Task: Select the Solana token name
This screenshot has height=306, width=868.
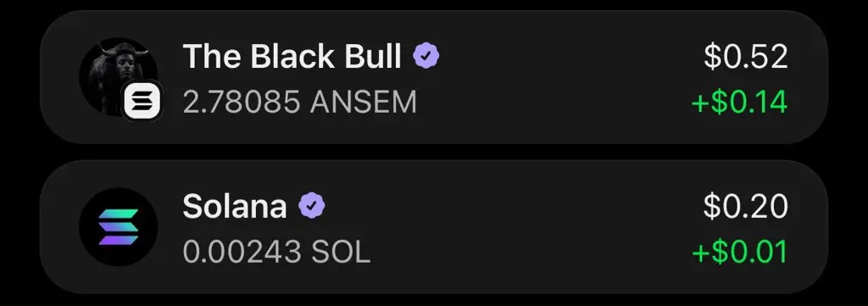Action: click(x=235, y=206)
